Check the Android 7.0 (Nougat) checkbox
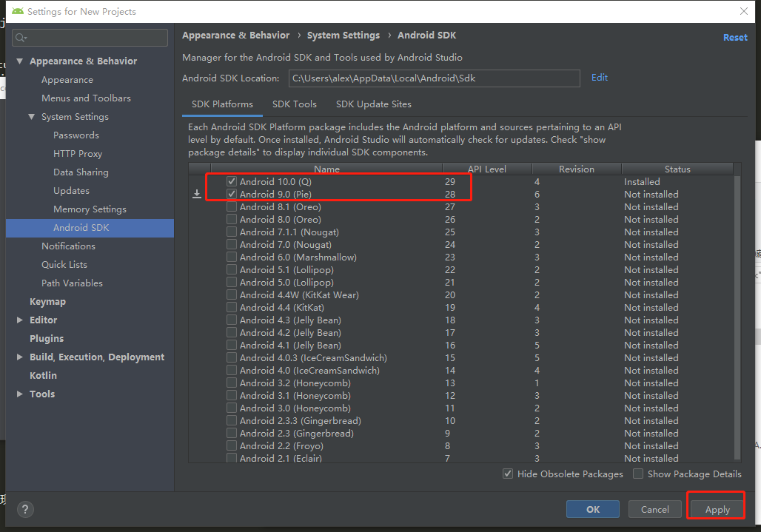The image size is (761, 532). [232, 245]
